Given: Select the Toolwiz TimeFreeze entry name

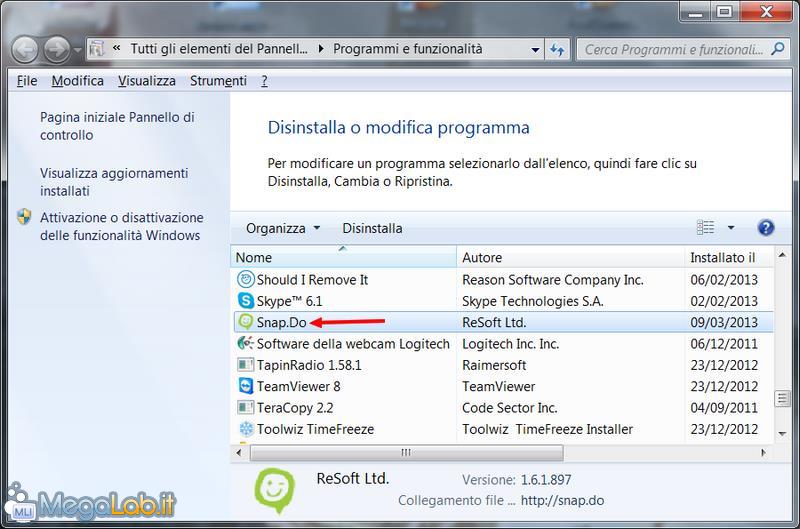Looking at the screenshot, I should [315, 430].
